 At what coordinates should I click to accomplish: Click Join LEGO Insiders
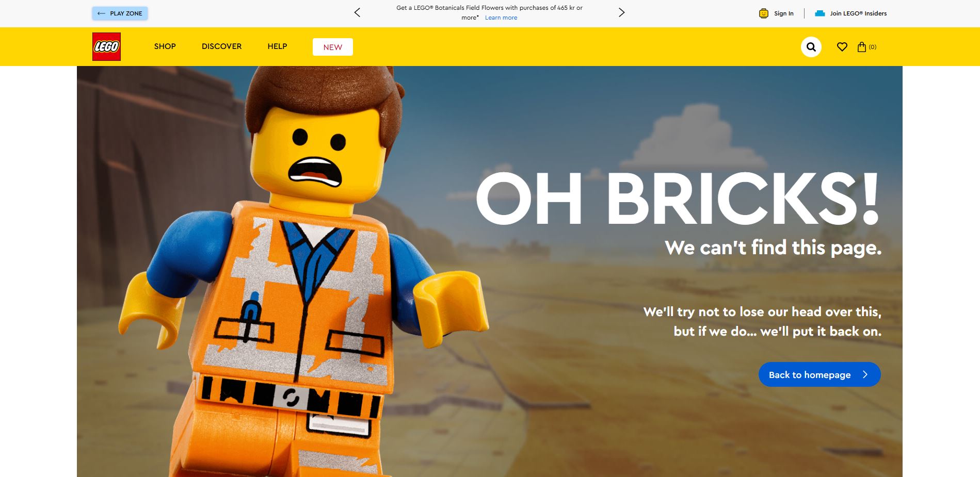click(x=858, y=13)
